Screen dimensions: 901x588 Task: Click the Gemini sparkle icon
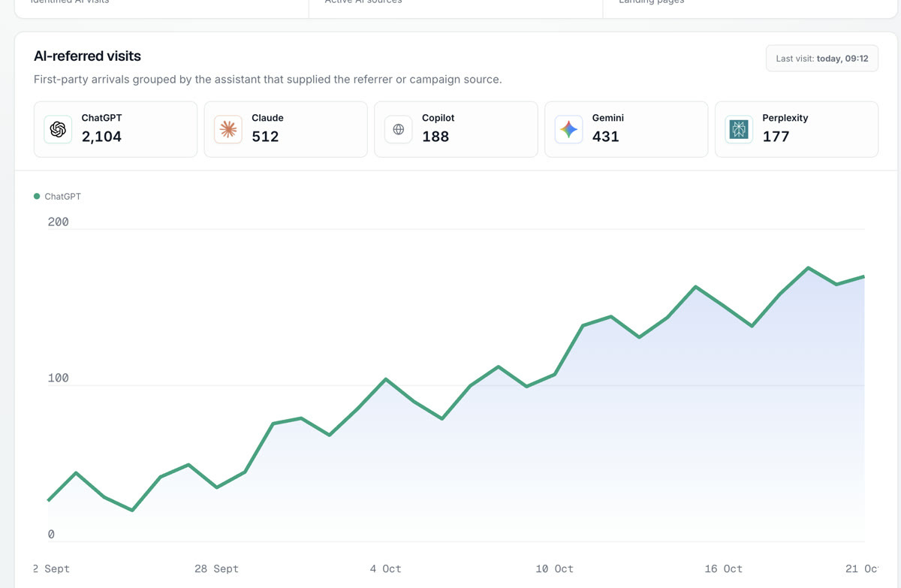568,129
